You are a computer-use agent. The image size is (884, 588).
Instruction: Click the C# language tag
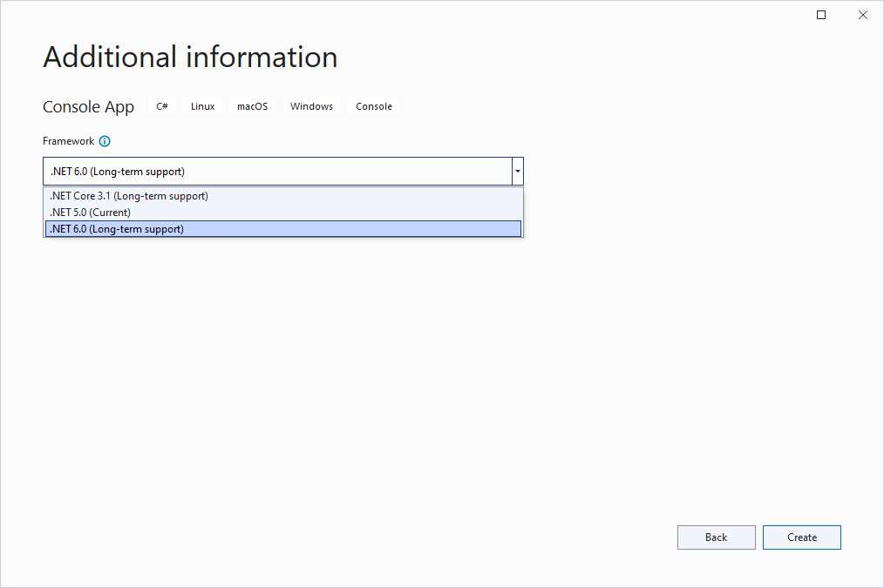(162, 105)
